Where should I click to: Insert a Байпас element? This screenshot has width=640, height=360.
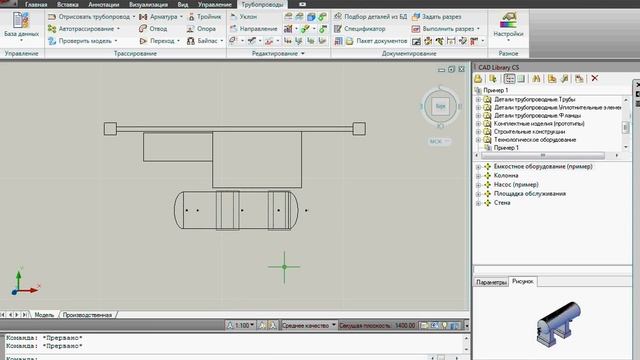[203, 41]
